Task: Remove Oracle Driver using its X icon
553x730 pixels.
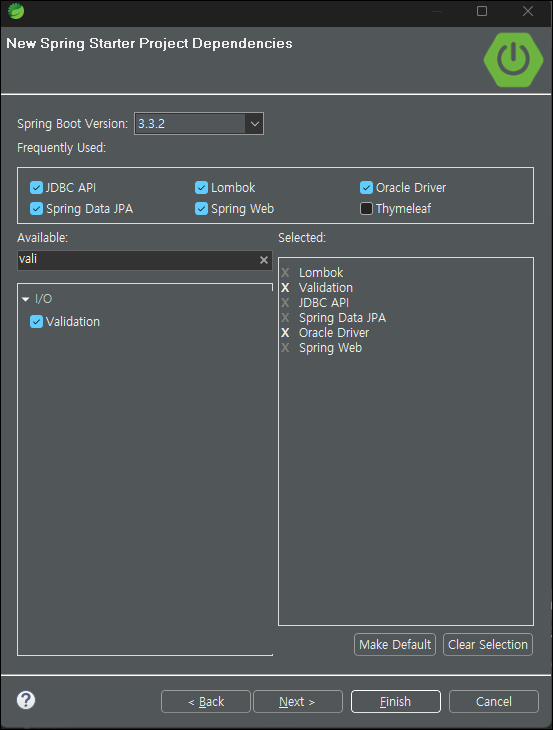Action: pos(285,333)
